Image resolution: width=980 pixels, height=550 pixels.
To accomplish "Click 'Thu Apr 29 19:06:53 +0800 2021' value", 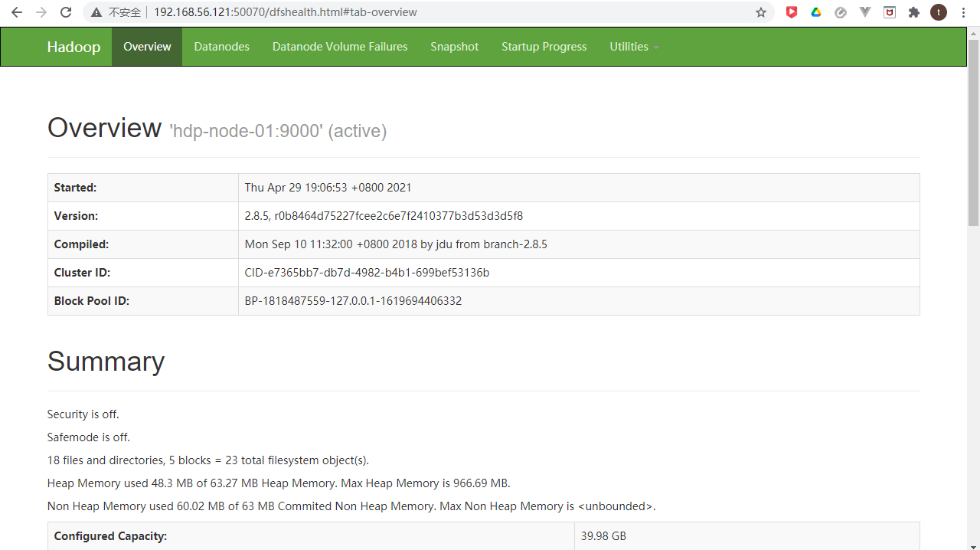I will click(328, 188).
